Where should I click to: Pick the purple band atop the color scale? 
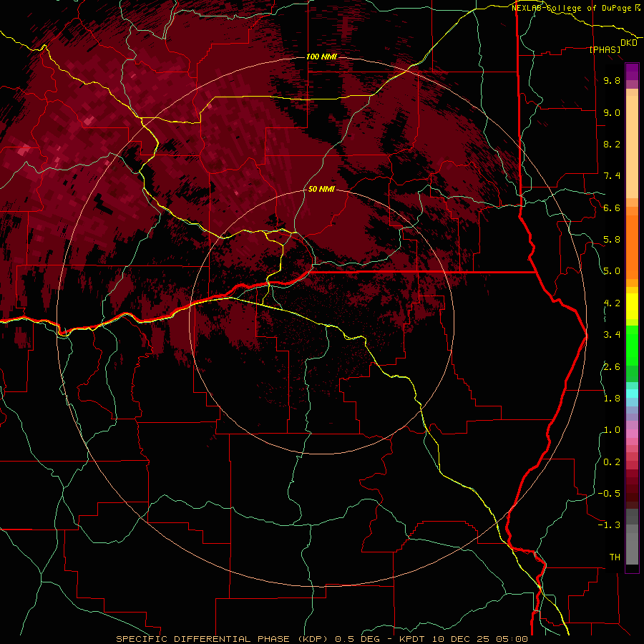click(632, 72)
